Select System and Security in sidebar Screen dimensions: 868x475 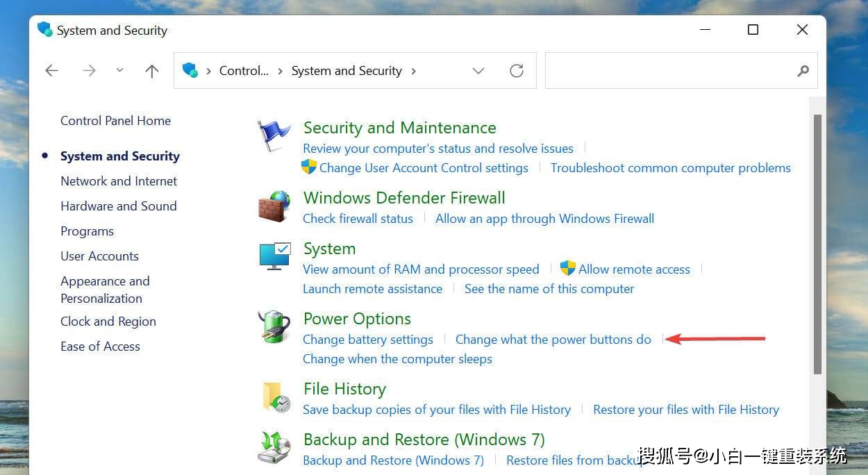[120, 156]
